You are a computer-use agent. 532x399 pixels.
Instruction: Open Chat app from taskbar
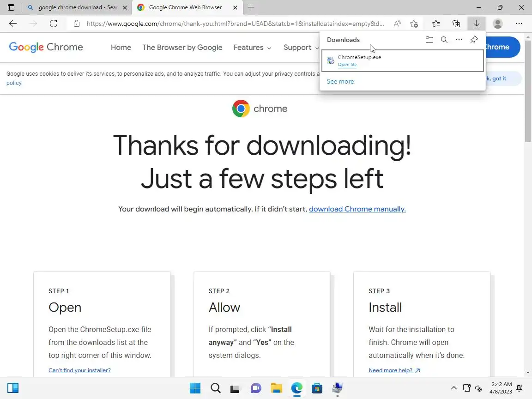tap(256, 388)
